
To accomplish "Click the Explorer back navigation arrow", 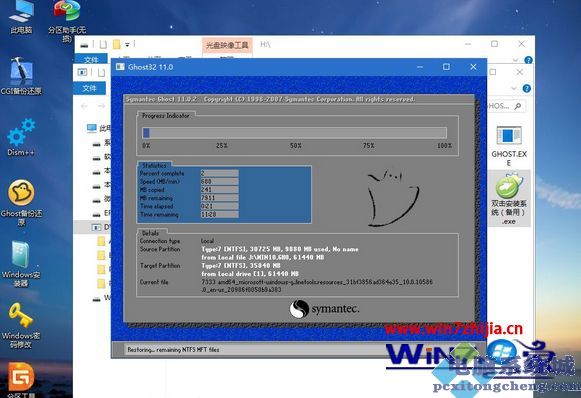I will pyautogui.click(x=84, y=106).
